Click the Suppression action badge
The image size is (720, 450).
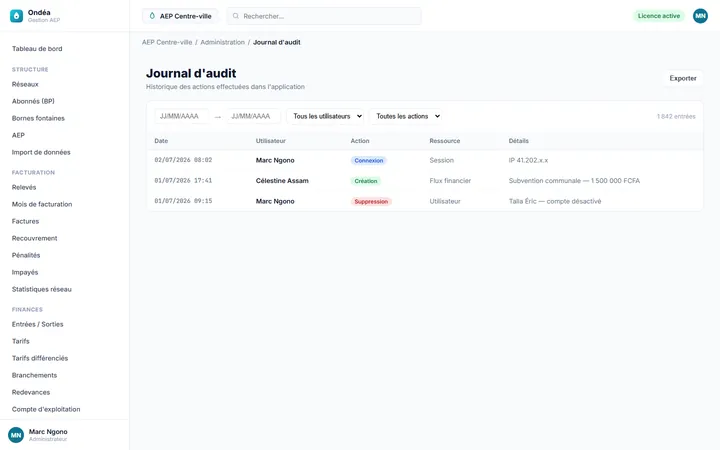click(371, 202)
